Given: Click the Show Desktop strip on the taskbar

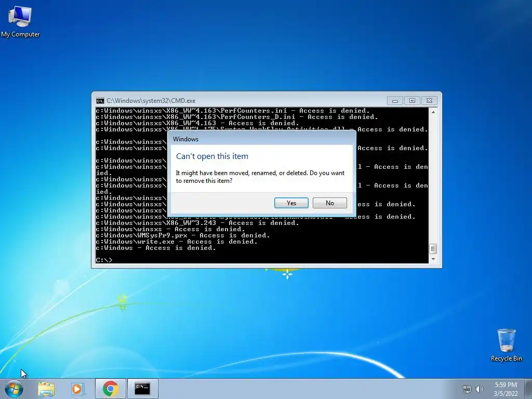Looking at the screenshot, I should click(529, 389).
